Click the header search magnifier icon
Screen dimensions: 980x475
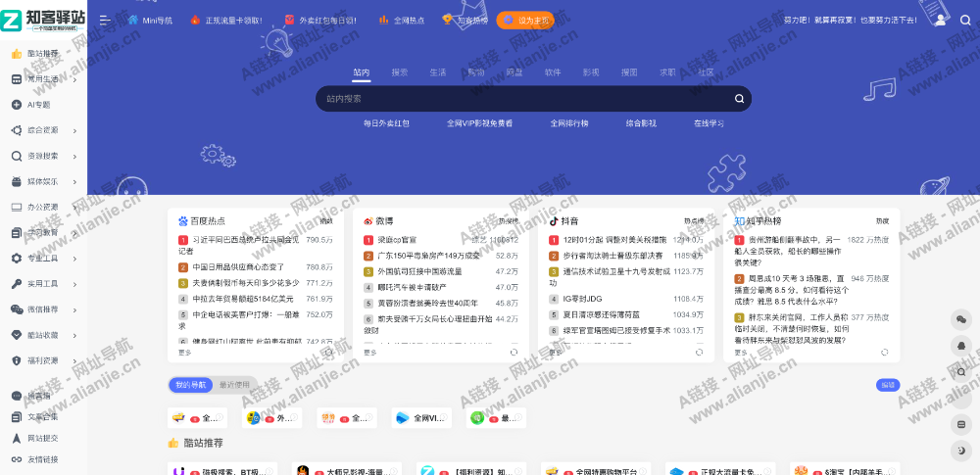pyautogui.click(x=965, y=20)
